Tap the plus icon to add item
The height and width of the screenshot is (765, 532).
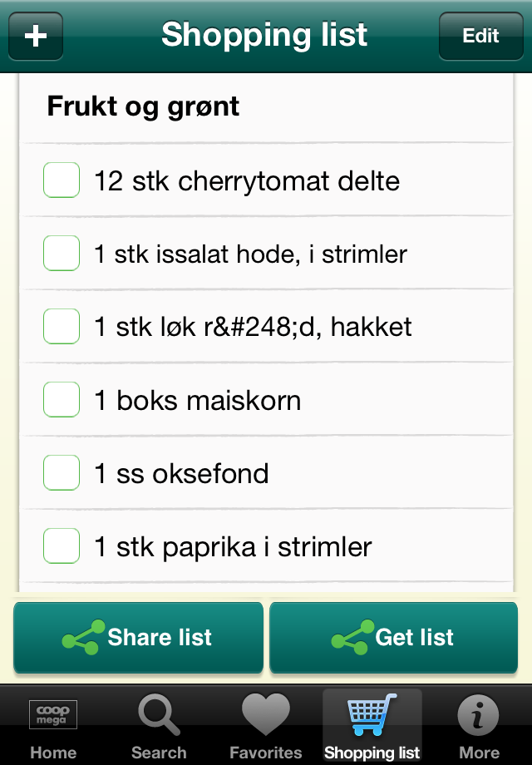(36, 37)
